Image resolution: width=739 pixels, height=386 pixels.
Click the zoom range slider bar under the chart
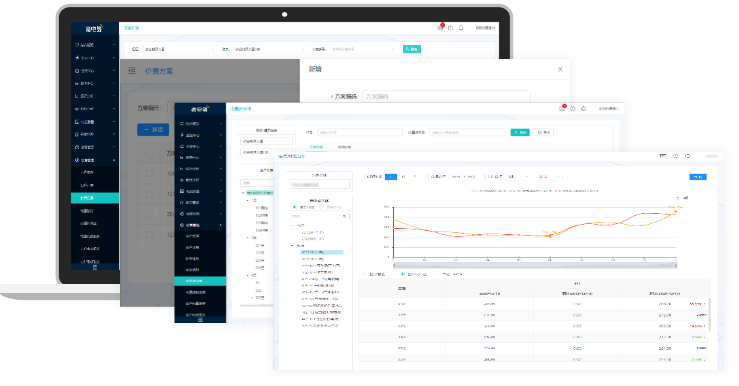click(534, 265)
